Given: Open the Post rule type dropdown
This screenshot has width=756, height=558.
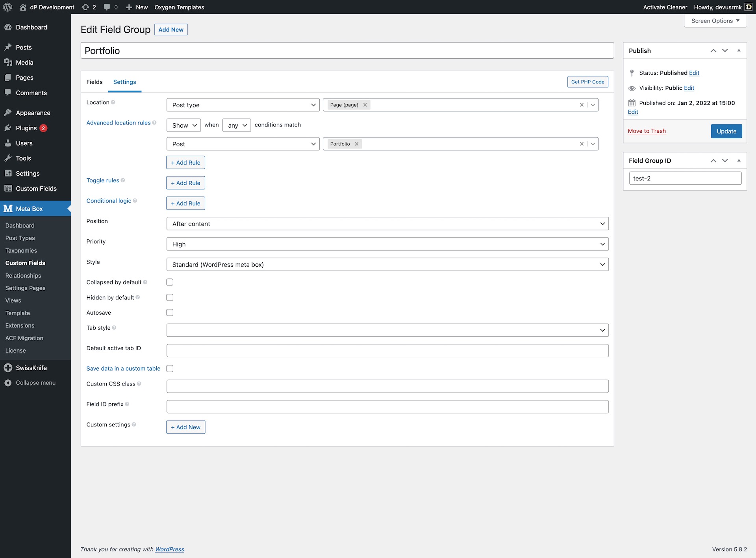Looking at the screenshot, I should tap(243, 144).
